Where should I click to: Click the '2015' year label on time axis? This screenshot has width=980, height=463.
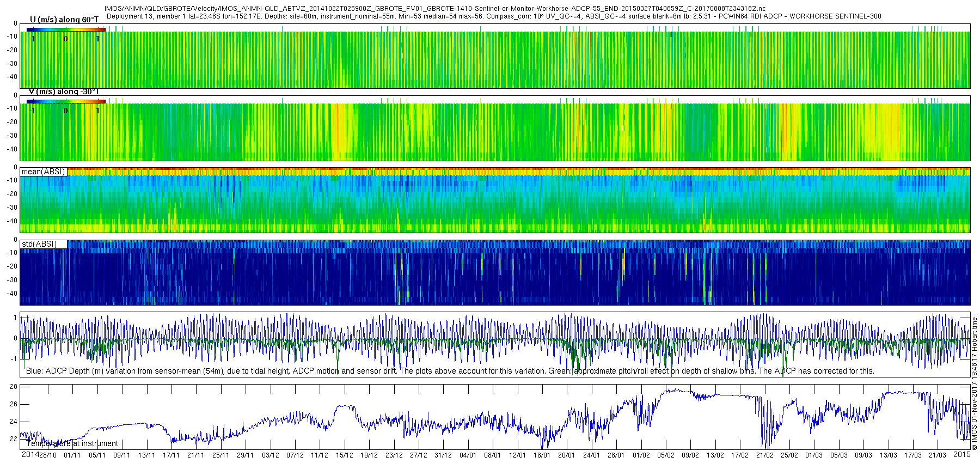click(962, 454)
